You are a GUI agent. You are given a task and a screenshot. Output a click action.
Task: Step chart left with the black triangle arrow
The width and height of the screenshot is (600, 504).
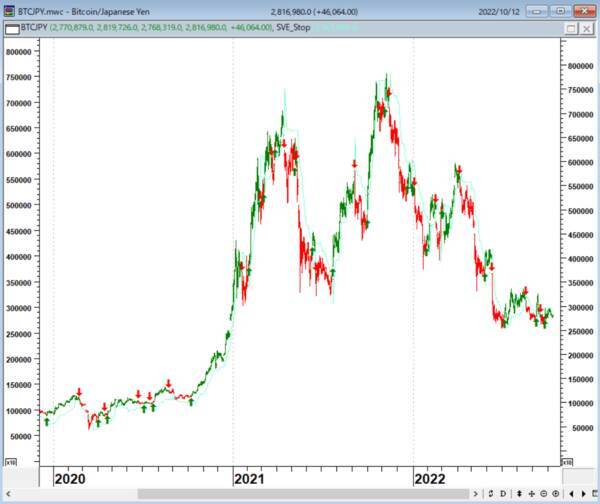572,494
